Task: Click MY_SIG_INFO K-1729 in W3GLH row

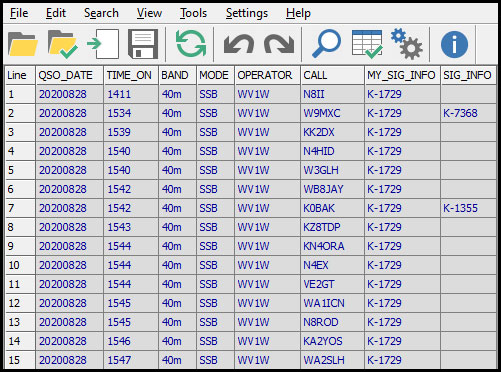Action: pyautogui.click(x=403, y=170)
